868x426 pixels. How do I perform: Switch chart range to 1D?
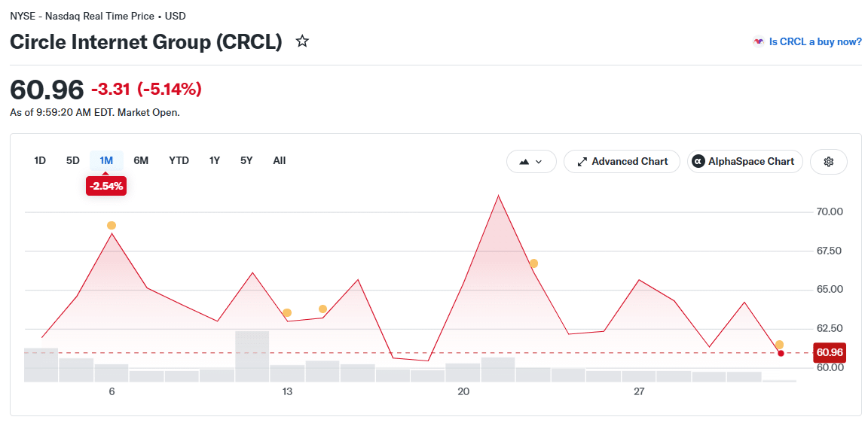coord(40,161)
